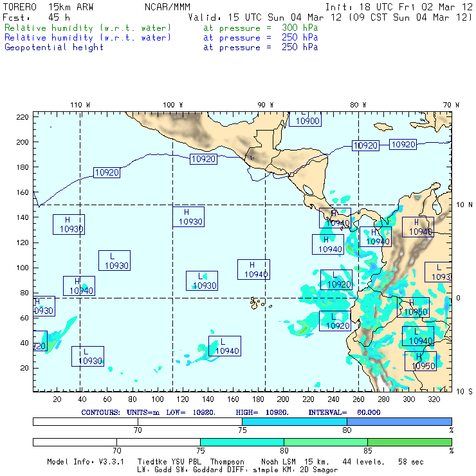
Task: Click "CONTOURS: UNITS=m" caption text
Action: [120, 412]
